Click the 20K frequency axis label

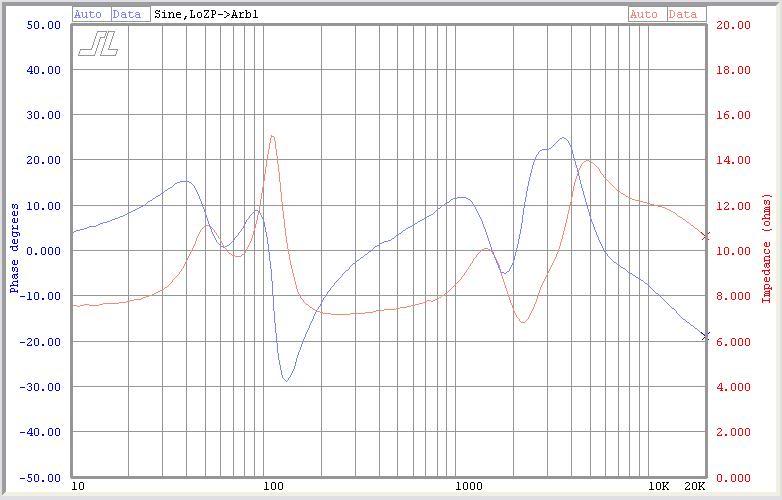(694, 487)
